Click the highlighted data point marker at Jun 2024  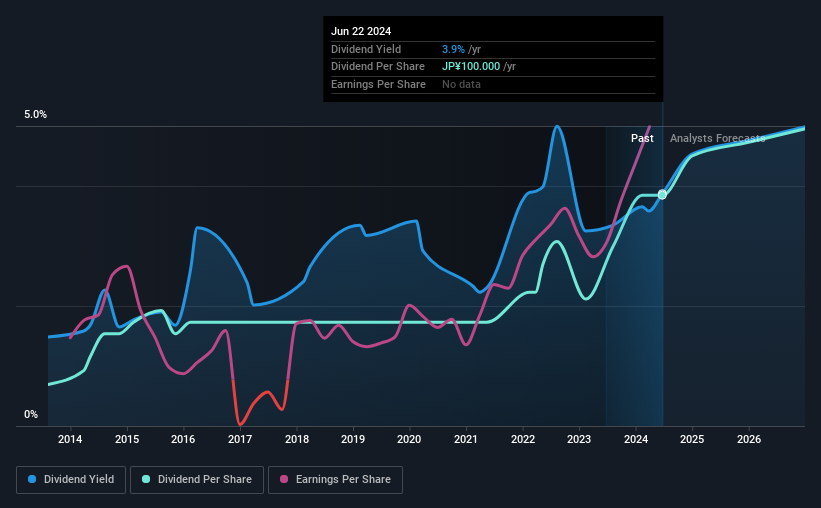coord(662,195)
